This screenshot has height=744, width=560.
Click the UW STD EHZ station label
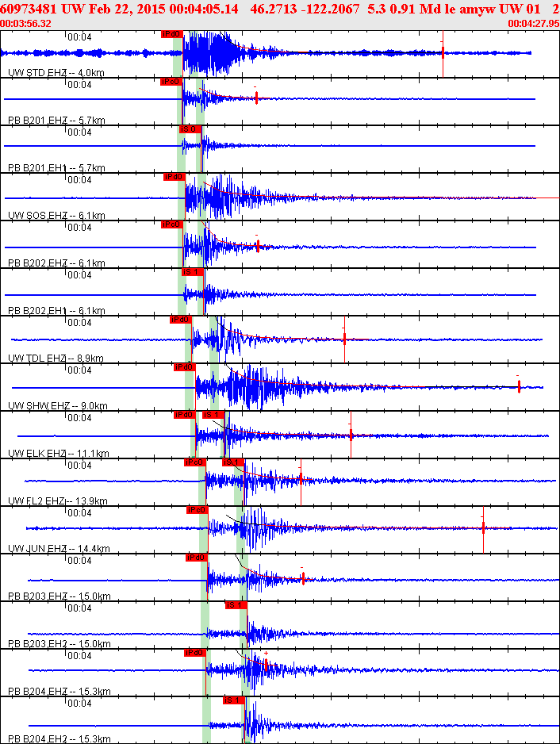[x=56, y=73]
